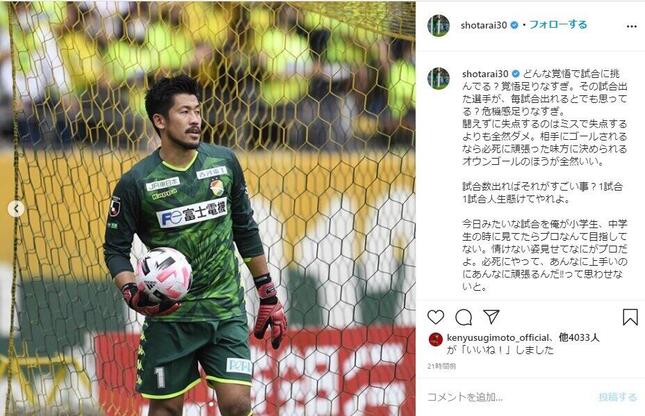Click kenyusugimoto_official liker avatar
645x416 pixels.
click(436, 340)
